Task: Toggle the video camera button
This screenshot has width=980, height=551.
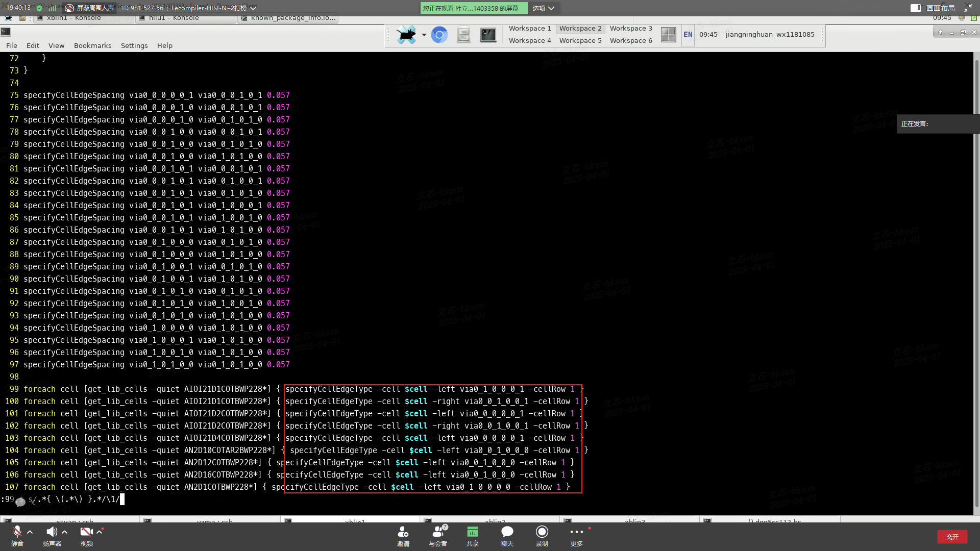Action: click(86, 532)
